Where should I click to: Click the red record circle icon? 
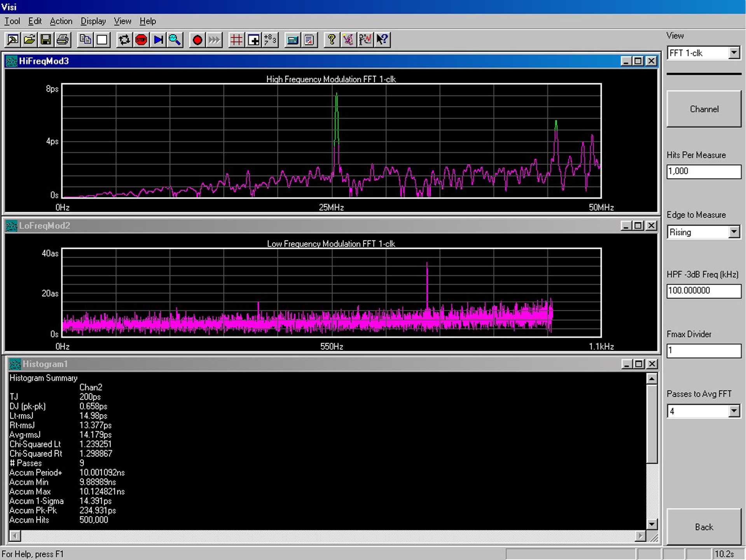[197, 40]
